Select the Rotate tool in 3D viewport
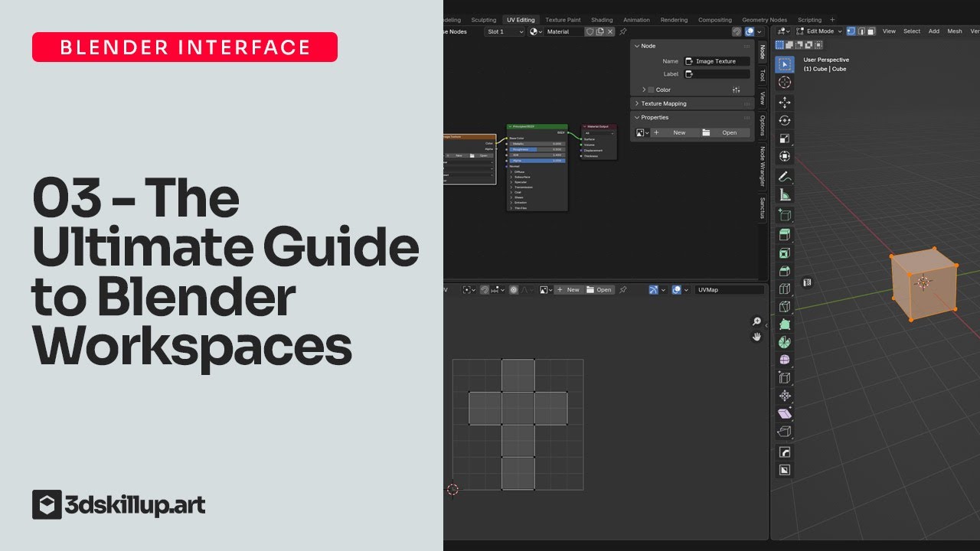The width and height of the screenshot is (980, 551). click(784, 120)
